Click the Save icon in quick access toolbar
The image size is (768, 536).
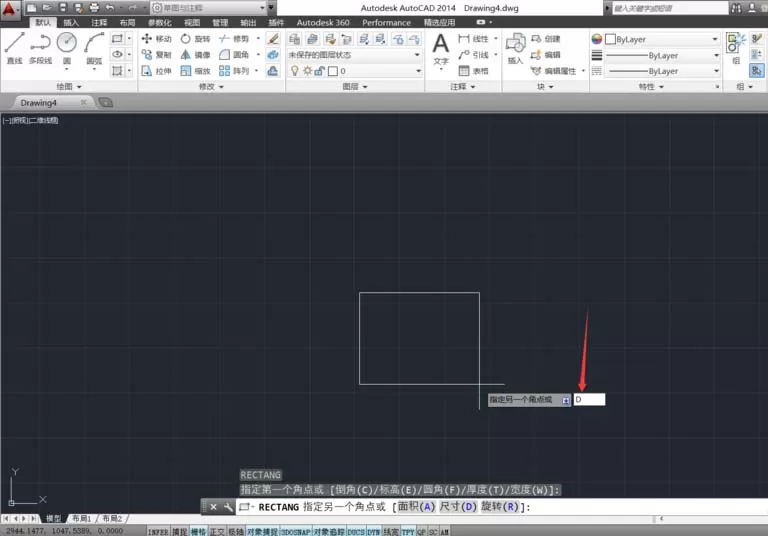coord(63,8)
